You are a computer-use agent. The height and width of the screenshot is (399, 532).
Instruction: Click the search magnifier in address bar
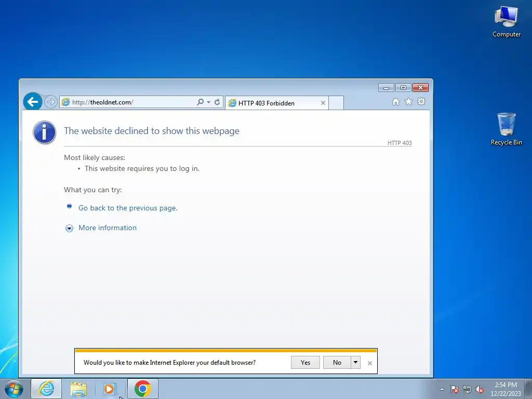pyautogui.click(x=200, y=102)
